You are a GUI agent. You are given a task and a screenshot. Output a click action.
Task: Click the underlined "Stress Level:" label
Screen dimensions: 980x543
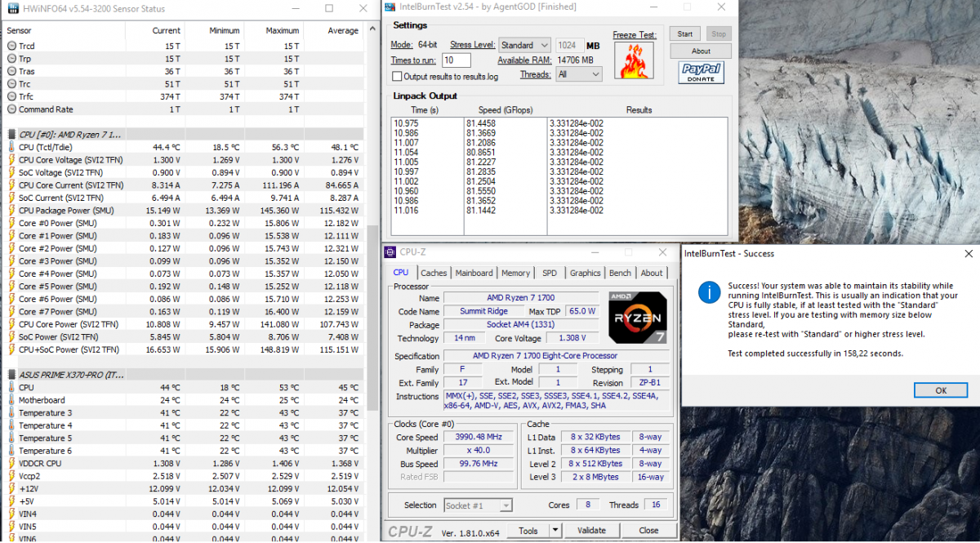[x=474, y=45]
